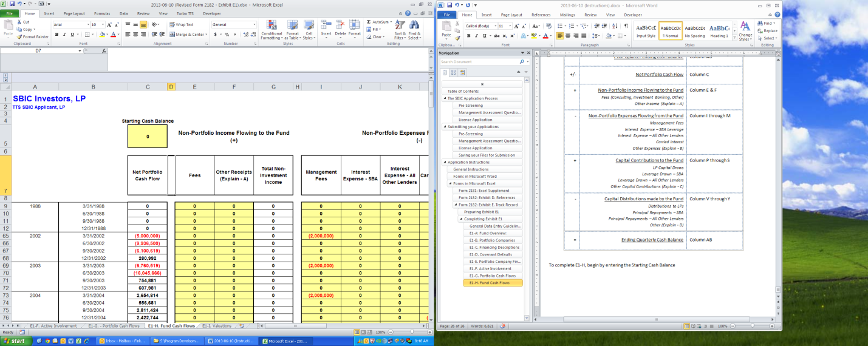This screenshot has height=346, width=868.
Task: Switch to the E1-I. Valuations sheet tab
Action: tap(216, 326)
